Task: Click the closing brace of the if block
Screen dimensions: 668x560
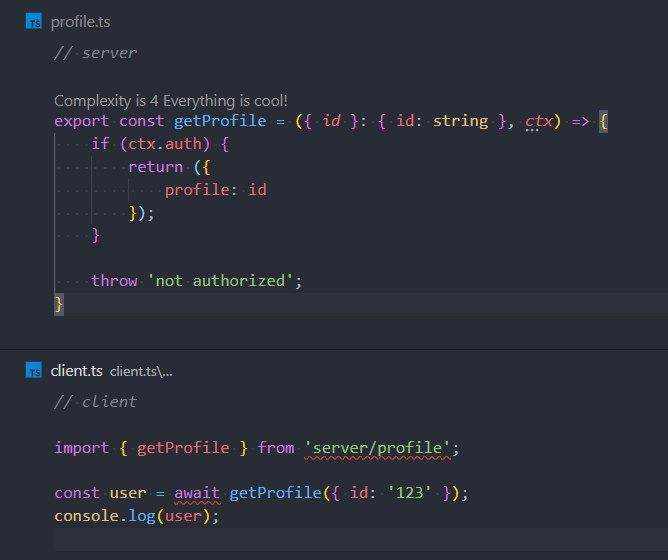Action: point(95,236)
